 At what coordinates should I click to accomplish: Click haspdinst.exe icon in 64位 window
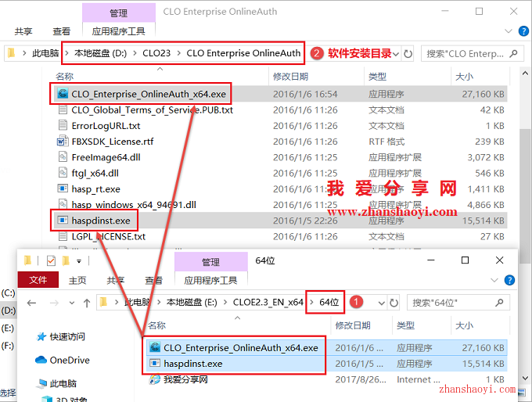coord(155,364)
